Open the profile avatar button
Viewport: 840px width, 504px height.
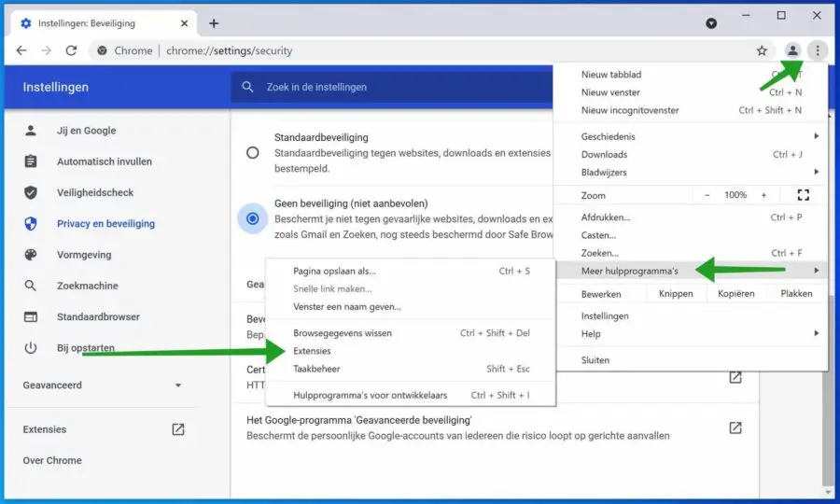(792, 51)
